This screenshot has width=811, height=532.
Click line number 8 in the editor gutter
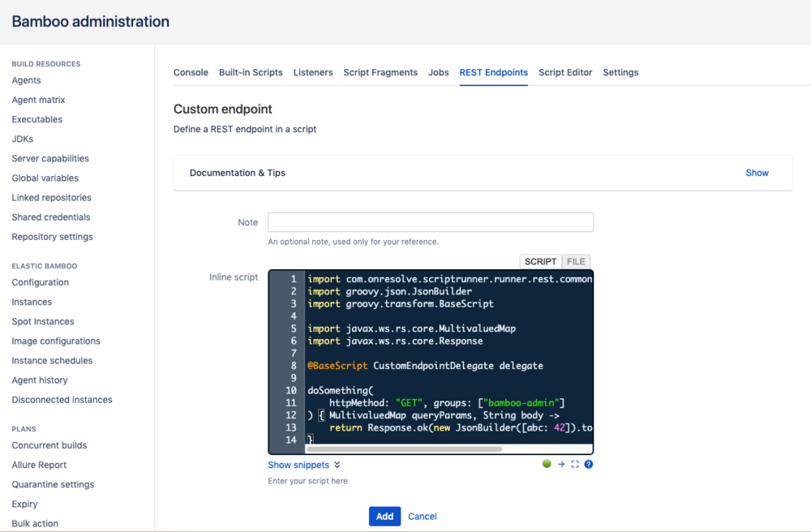294,366
